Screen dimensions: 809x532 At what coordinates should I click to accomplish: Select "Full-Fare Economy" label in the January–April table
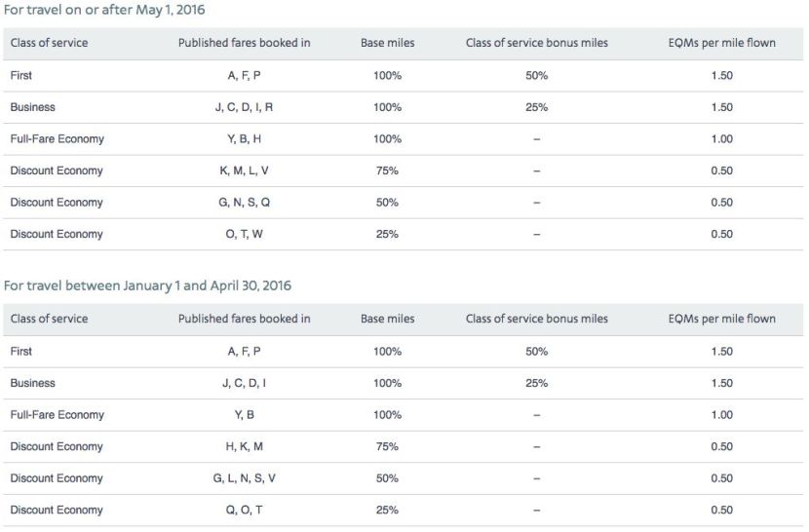(x=57, y=415)
